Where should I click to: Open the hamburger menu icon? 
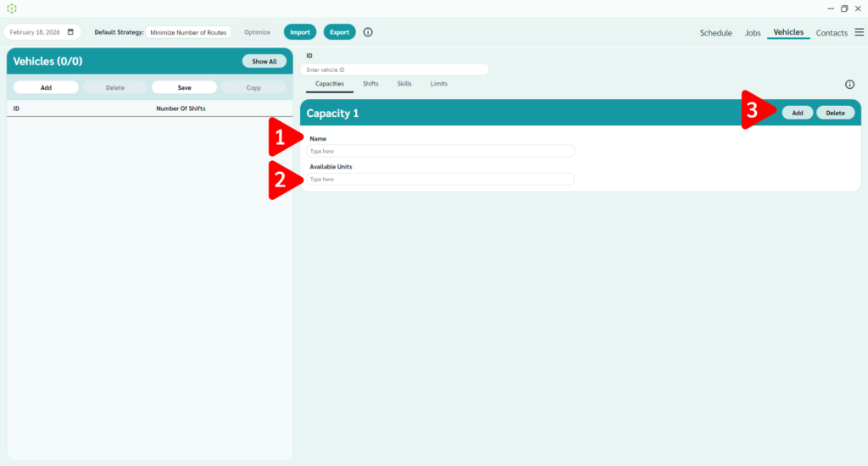(x=859, y=32)
